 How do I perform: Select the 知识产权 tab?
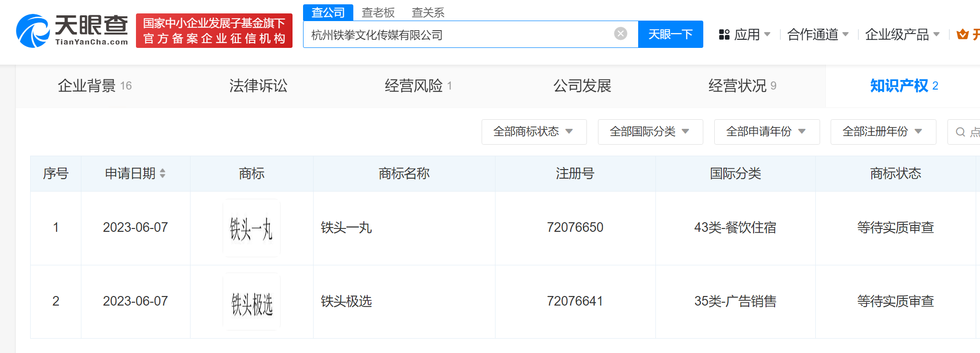[904, 86]
